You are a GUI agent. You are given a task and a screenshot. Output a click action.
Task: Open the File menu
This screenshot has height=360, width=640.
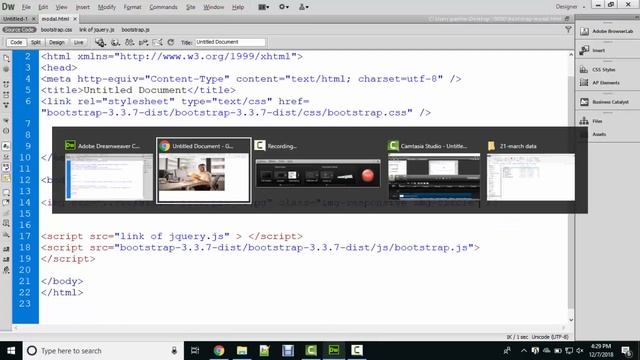pyautogui.click(x=26, y=7)
